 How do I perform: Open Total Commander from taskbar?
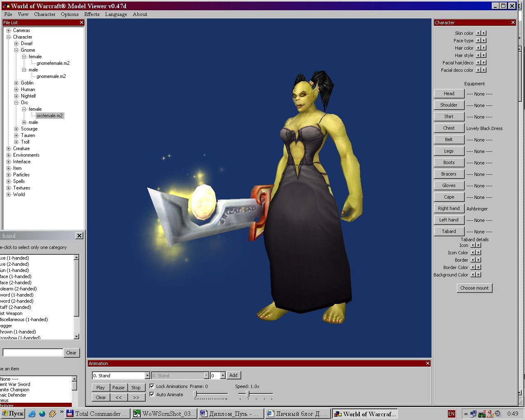click(x=98, y=414)
